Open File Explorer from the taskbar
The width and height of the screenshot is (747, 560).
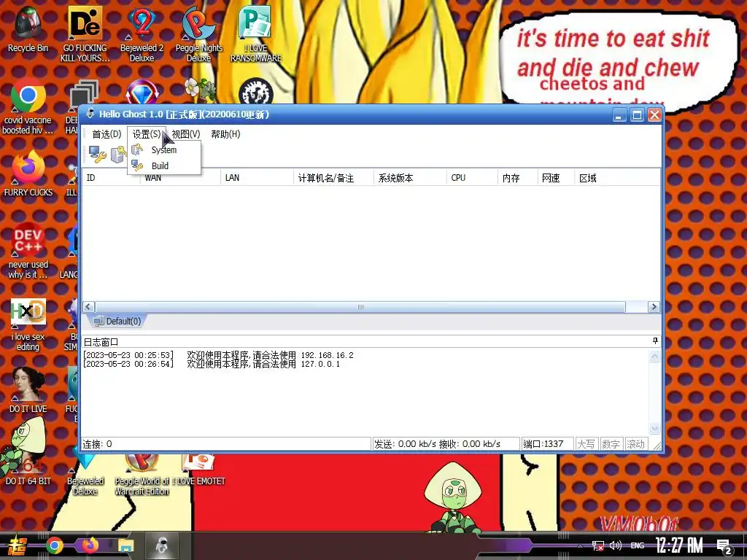tap(126, 545)
